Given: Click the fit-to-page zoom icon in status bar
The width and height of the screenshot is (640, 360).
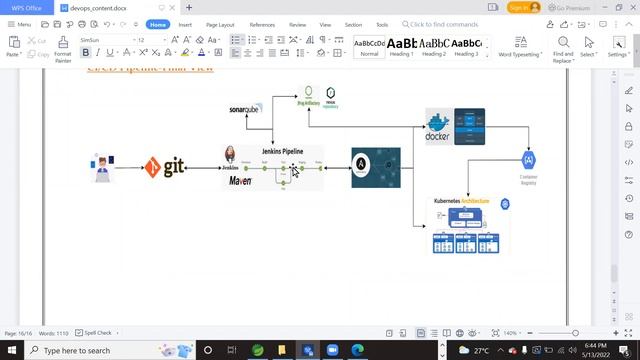Looking at the screenshot, I should pos(495,333).
